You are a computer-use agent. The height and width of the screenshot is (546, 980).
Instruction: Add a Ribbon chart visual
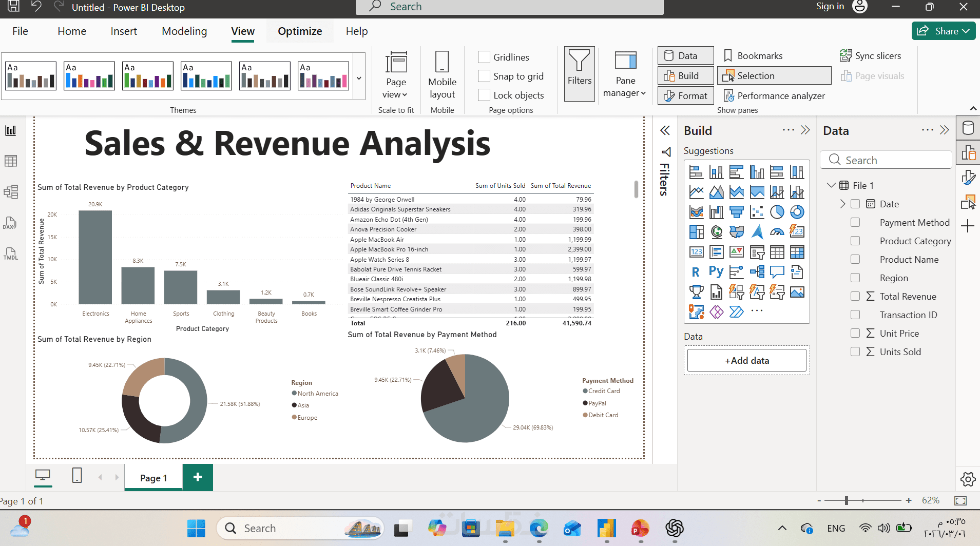coord(696,212)
